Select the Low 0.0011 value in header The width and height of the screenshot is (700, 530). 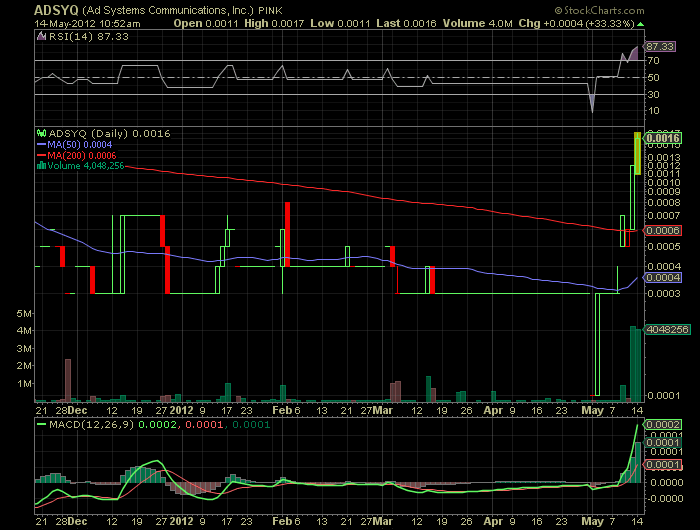tap(340, 23)
